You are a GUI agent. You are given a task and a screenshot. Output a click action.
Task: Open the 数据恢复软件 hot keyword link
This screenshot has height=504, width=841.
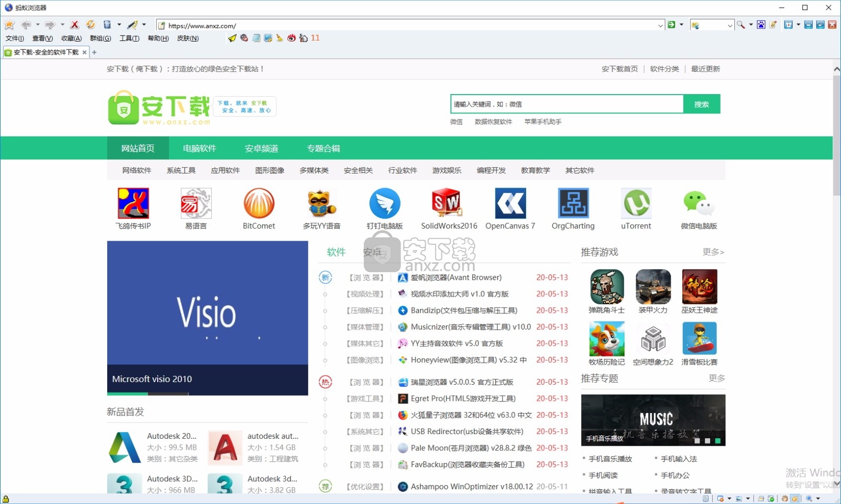tap(493, 122)
